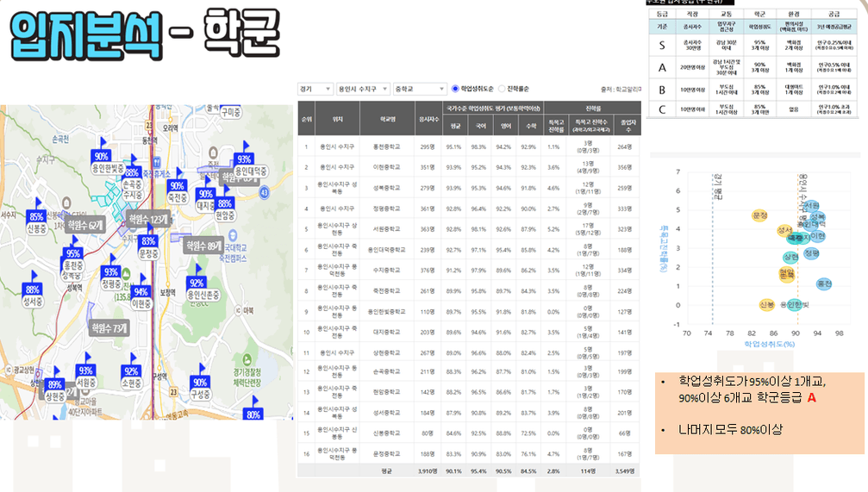
Task: Click the 신봉 bubble in scatter chart
Action: point(766,304)
